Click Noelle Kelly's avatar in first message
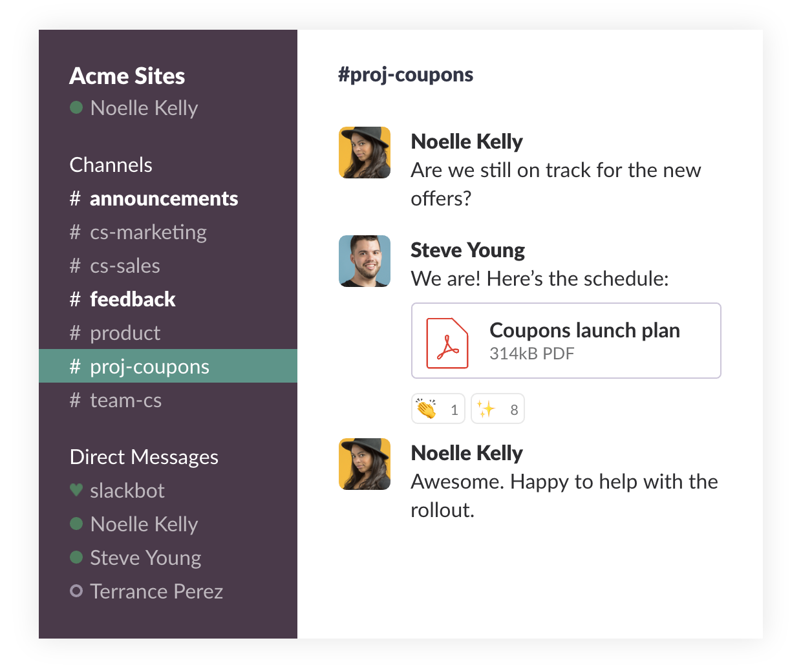 (x=365, y=153)
